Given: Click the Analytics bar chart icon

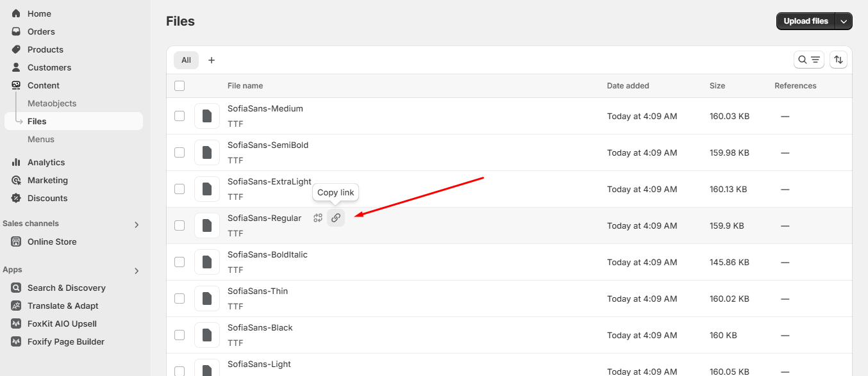Looking at the screenshot, I should click(16, 162).
